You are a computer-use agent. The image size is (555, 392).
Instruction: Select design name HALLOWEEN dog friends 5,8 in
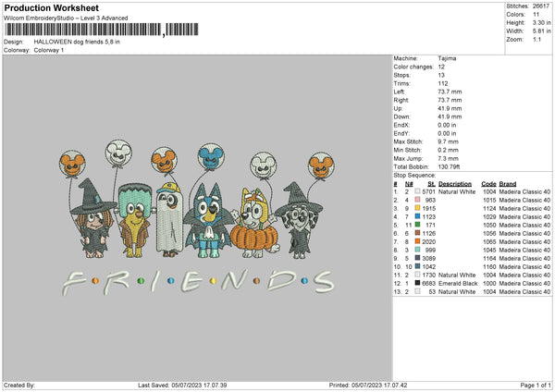77,42
